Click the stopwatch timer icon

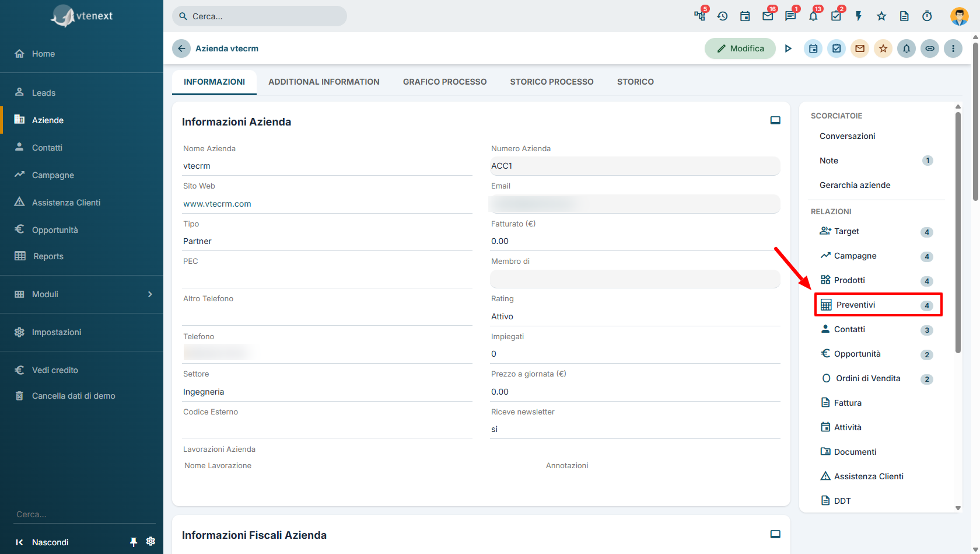coord(927,16)
